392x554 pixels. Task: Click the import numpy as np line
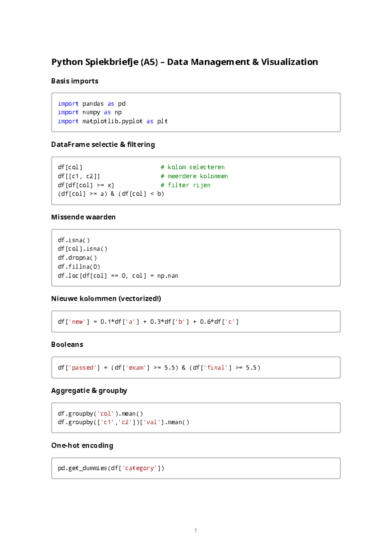[90, 112]
